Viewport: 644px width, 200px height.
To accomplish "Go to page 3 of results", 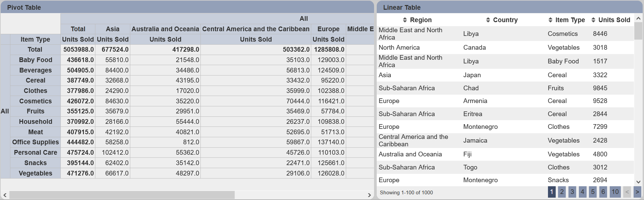I will (x=572, y=192).
